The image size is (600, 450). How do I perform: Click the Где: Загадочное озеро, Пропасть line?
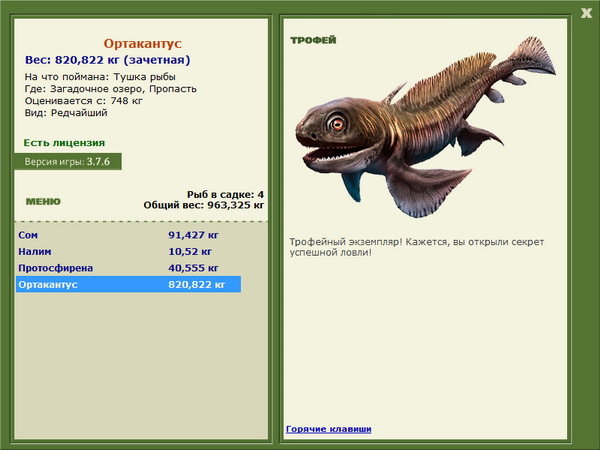[x=111, y=89]
